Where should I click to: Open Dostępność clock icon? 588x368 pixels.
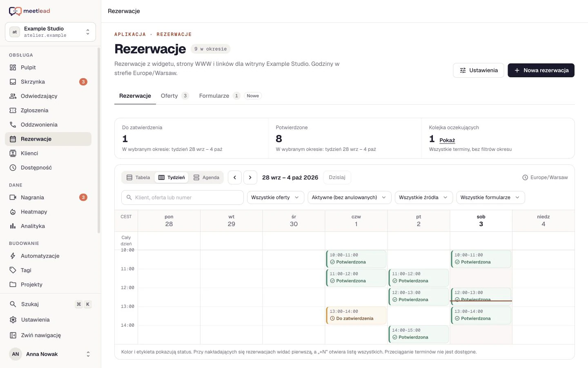click(x=13, y=168)
